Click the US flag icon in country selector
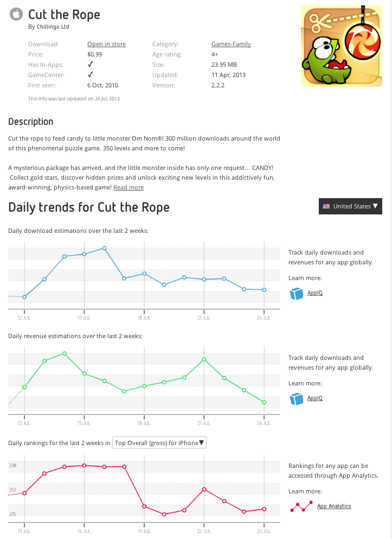 [326, 206]
